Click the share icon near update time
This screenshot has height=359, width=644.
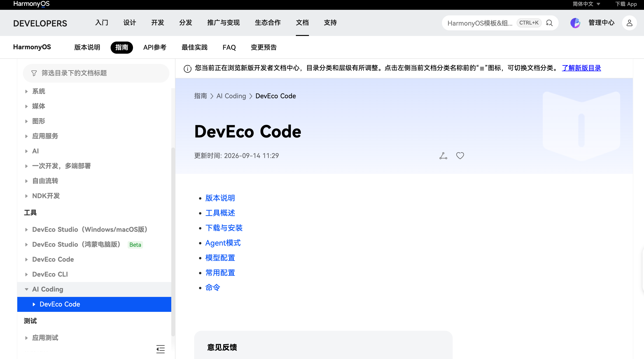tap(443, 156)
